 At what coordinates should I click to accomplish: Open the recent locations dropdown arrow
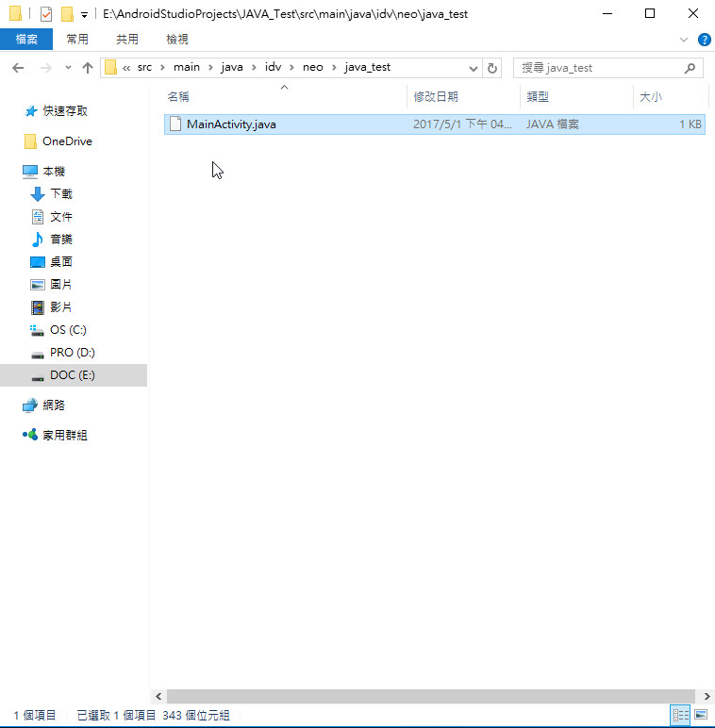tap(68, 68)
